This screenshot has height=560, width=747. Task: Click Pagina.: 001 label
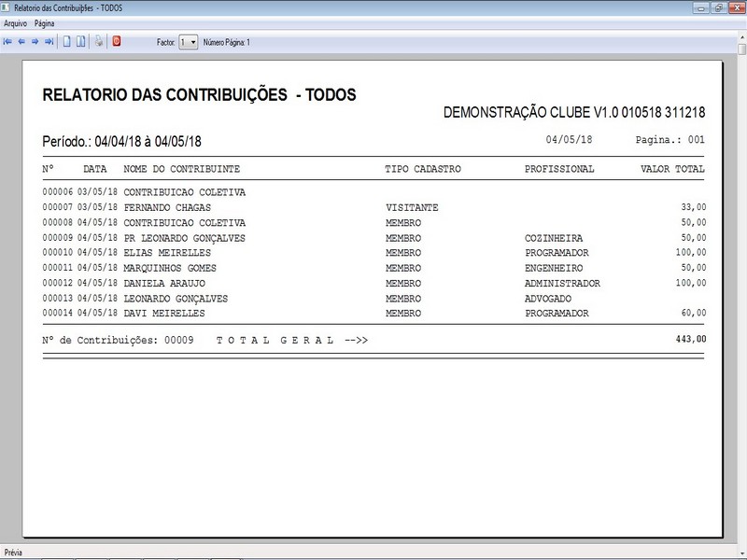669,139
